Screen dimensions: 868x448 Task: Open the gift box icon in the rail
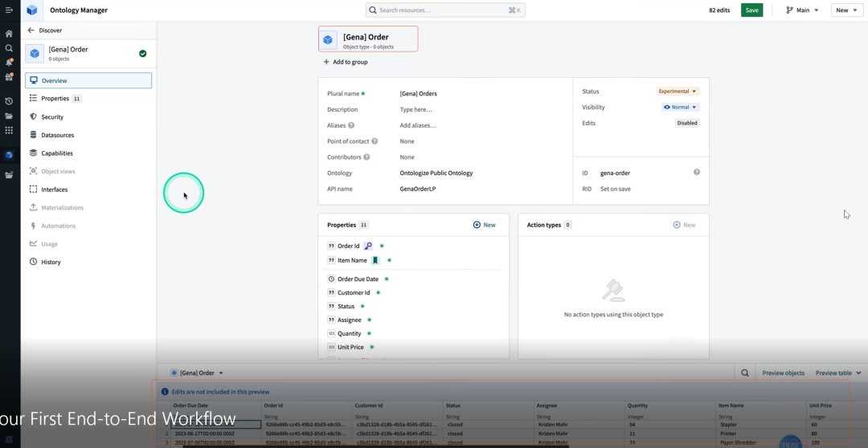click(x=9, y=77)
